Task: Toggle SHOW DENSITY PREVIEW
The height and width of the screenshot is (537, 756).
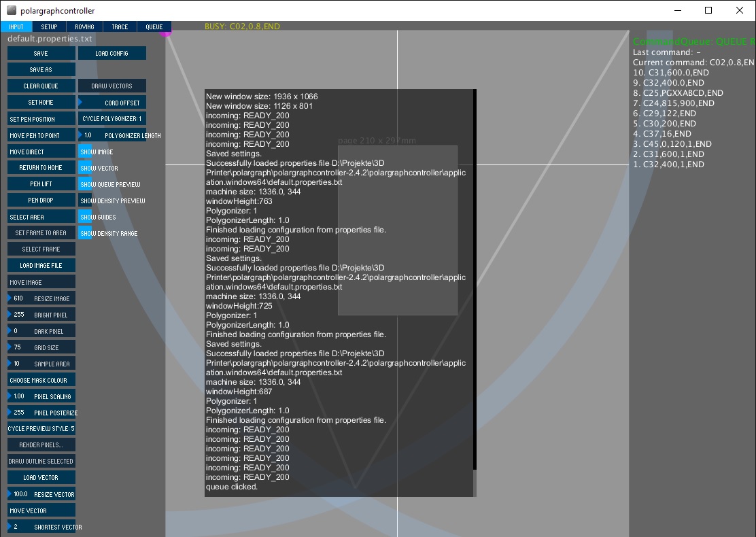Action: click(x=84, y=201)
